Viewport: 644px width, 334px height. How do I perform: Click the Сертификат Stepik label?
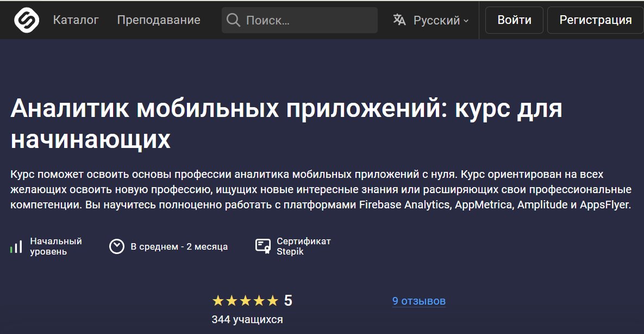(303, 246)
